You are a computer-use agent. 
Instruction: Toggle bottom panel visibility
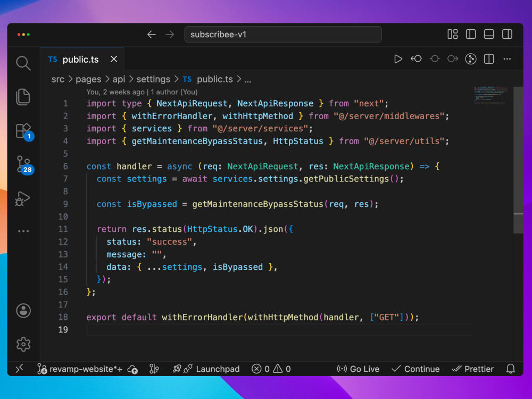click(489, 34)
